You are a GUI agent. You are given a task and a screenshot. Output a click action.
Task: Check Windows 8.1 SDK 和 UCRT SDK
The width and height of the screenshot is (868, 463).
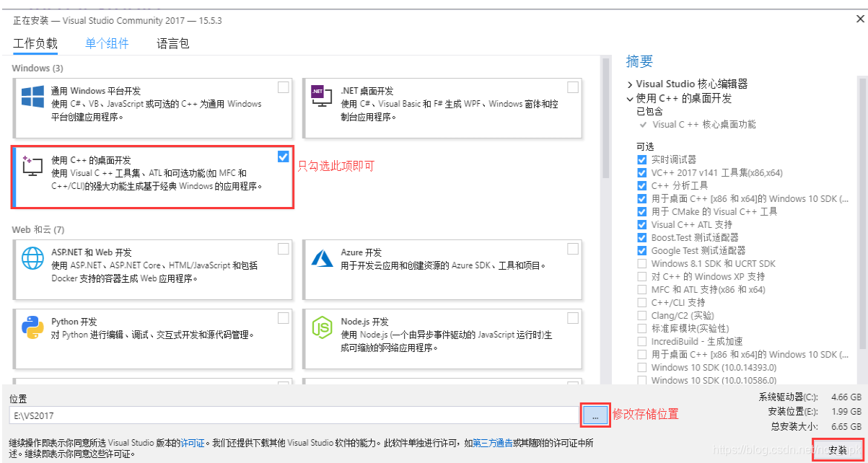pos(642,263)
